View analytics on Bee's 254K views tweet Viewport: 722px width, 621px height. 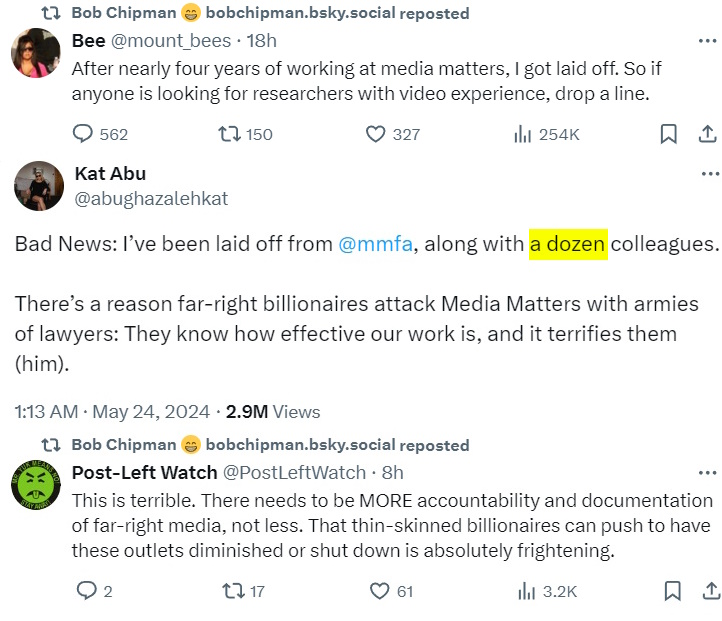point(522,134)
